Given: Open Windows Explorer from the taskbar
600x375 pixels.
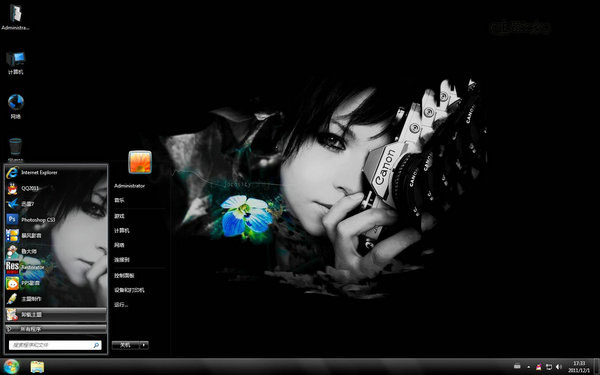Looking at the screenshot, I should click(x=37, y=367).
